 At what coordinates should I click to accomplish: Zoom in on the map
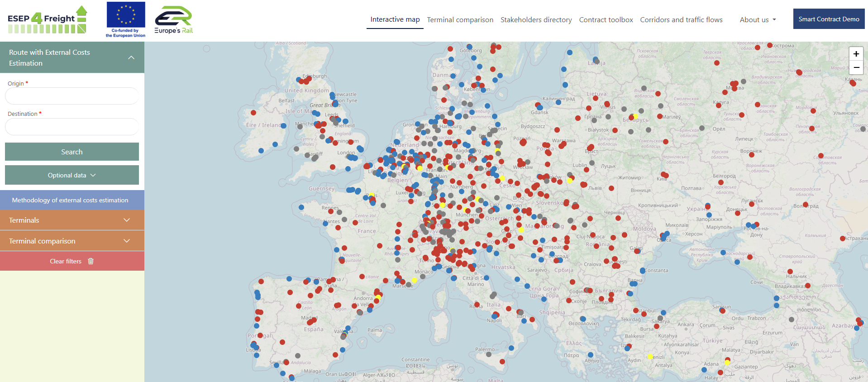(x=856, y=54)
